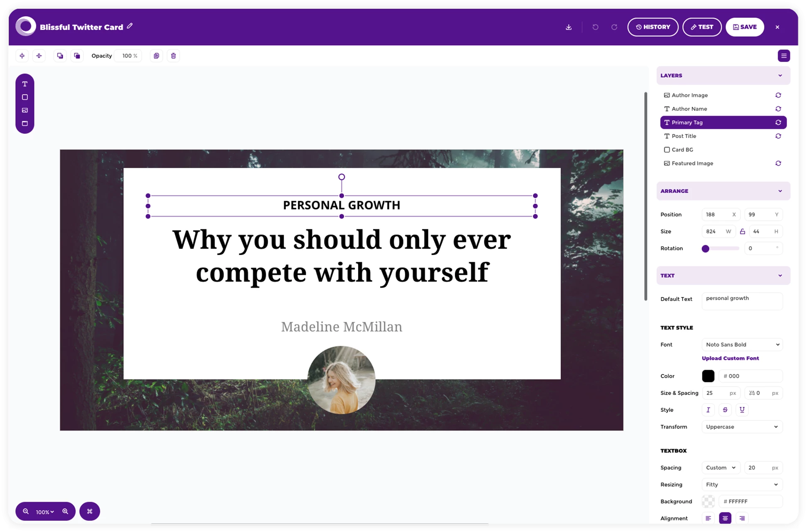The height and width of the screenshot is (532, 807).
Task: Set text alignment to center
Action: pyautogui.click(x=725, y=518)
